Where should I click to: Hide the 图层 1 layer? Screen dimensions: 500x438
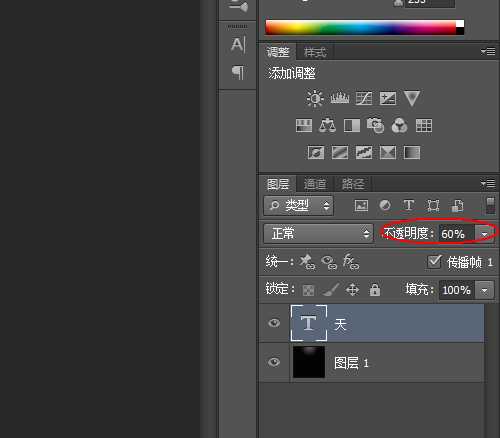[274, 362]
